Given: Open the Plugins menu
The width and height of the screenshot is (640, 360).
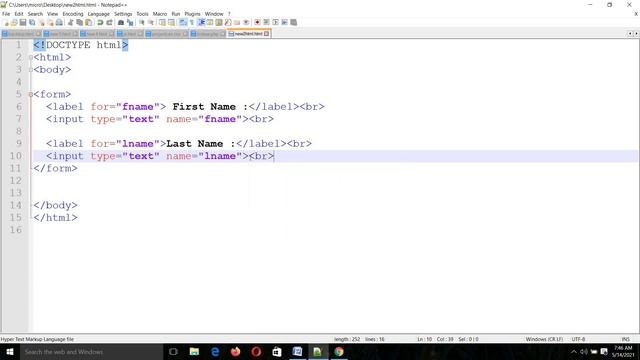Looking at the screenshot, I should click(192, 14).
